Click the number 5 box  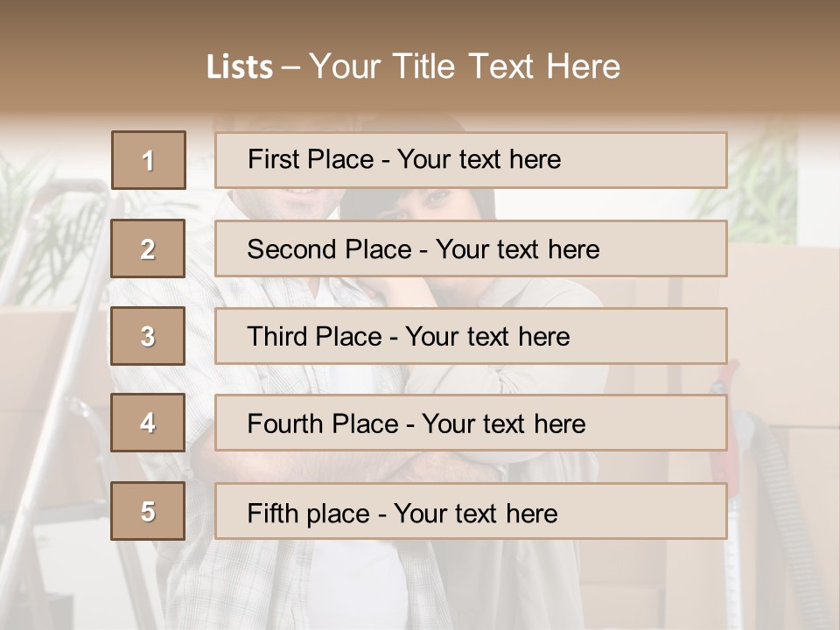[x=148, y=511]
